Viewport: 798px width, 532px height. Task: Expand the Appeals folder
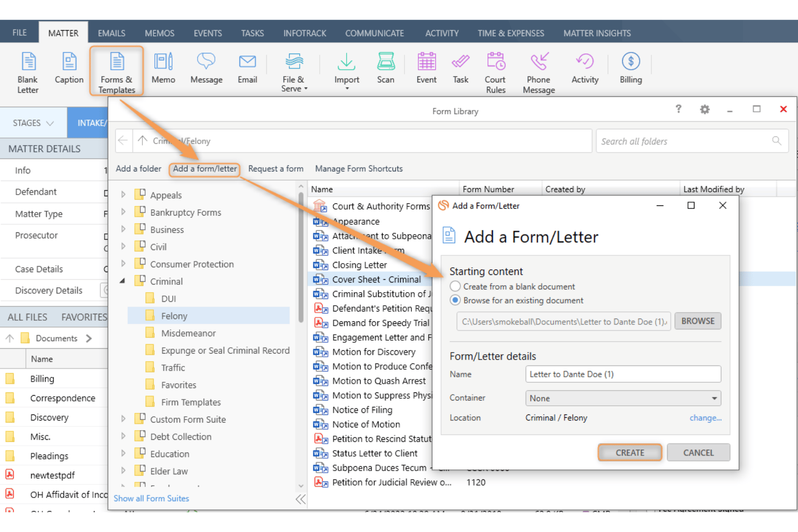pos(123,195)
